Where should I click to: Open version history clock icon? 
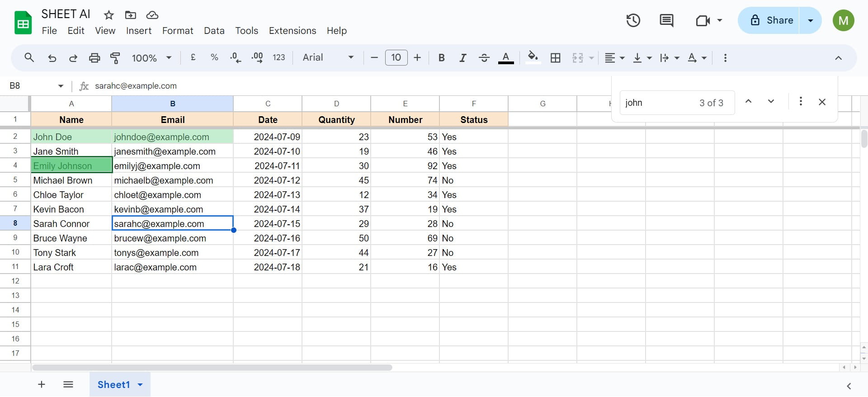pos(633,21)
